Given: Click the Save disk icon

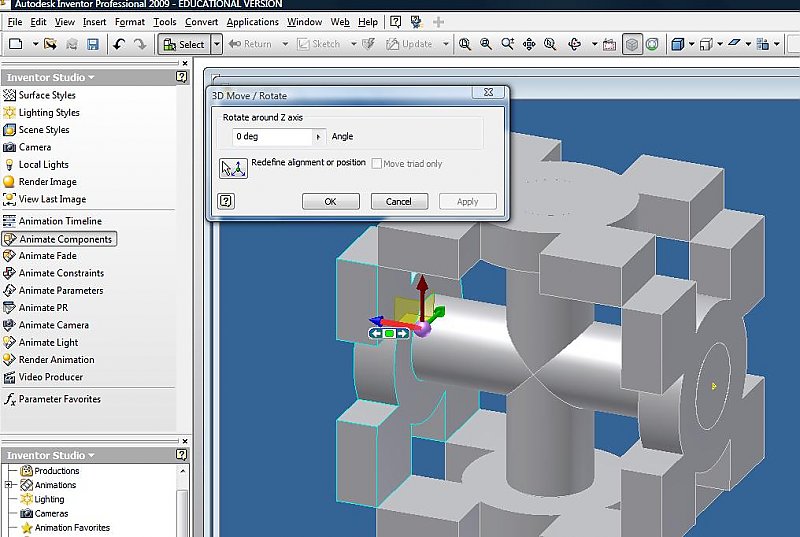Looking at the screenshot, I should coord(92,44).
